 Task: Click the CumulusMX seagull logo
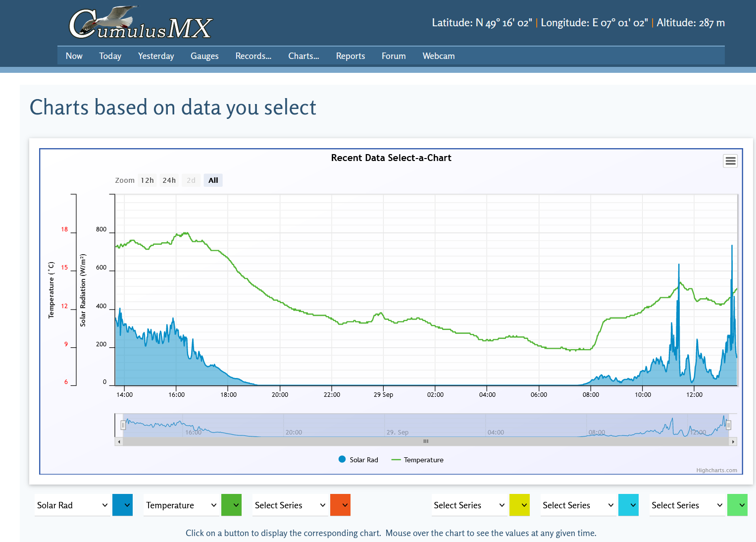(x=141, y=24)
